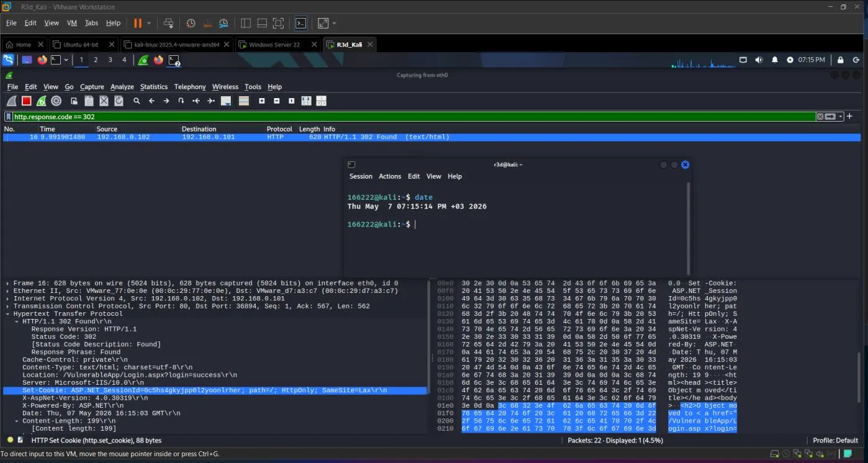Open volume control in Kali panel
This screenshot has height=463, width=868.
[759, 60]
